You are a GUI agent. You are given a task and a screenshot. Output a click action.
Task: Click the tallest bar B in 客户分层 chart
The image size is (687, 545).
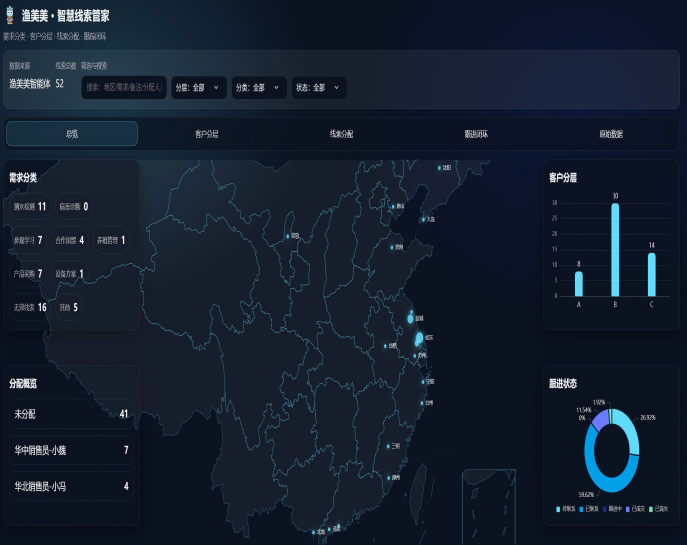[615, 250]
